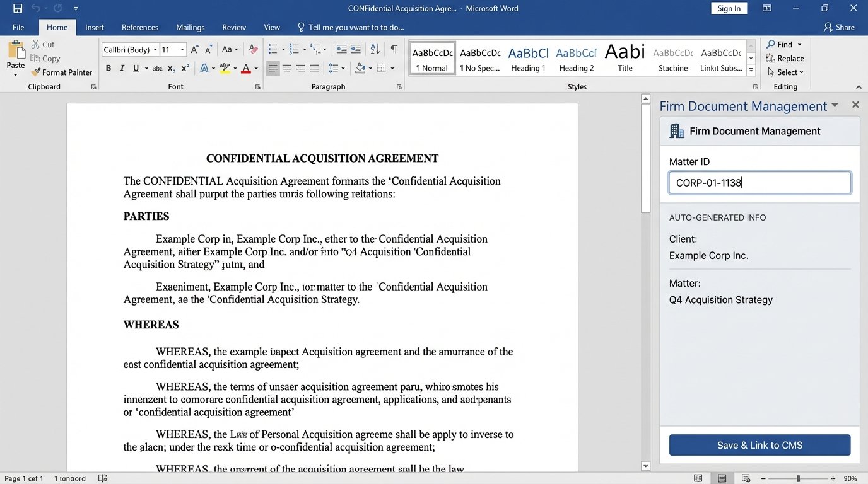Select center alignment
Viewport: 868px width, 484px height.
(286, 68)
